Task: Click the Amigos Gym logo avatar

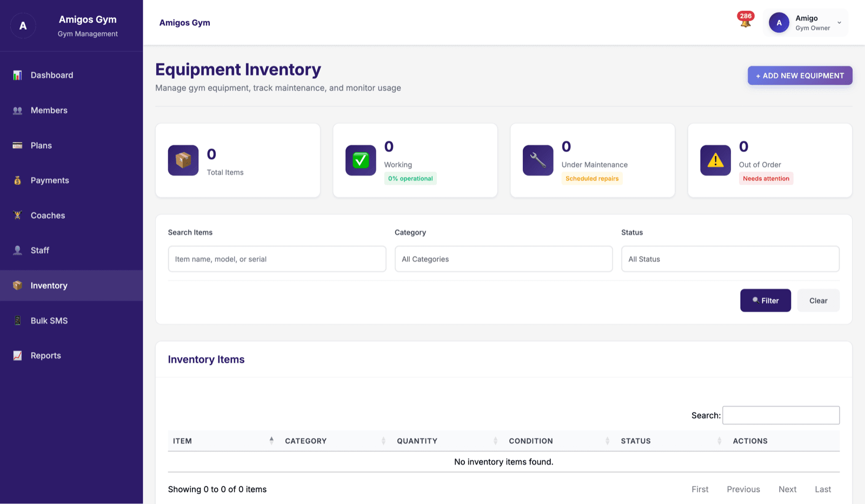Action: point(23,25)
